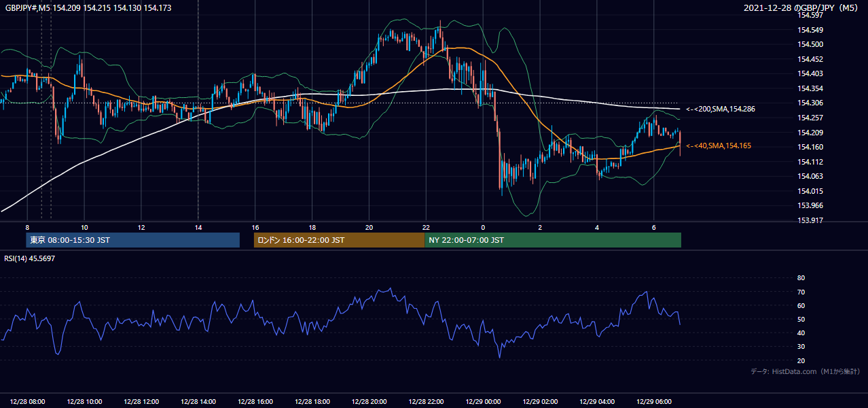The height and width of the screenshot is (408, 868).
Task: Click RSI scale value 60
Action: click(x=801, y=305)
